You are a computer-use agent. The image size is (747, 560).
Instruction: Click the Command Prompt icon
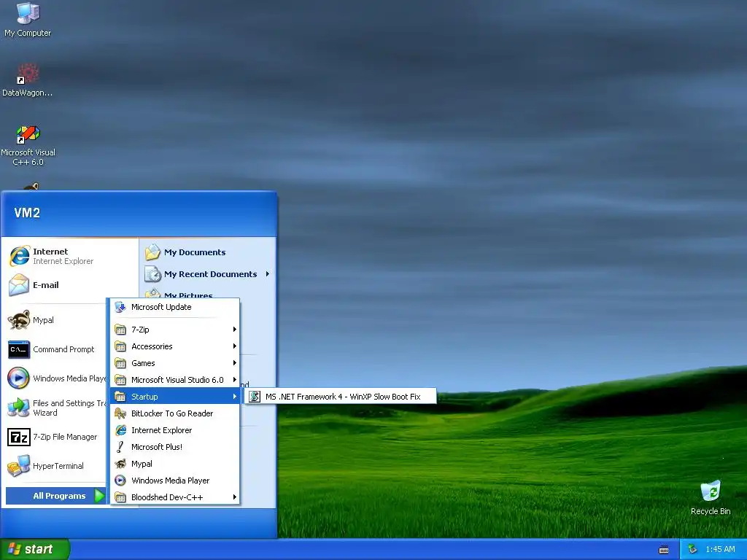pyautogui.click(x=19, y=349)
